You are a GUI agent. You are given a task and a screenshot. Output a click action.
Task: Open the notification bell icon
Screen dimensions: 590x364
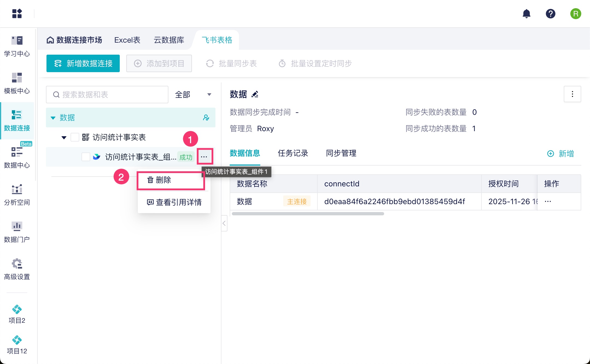coord(526,14)
